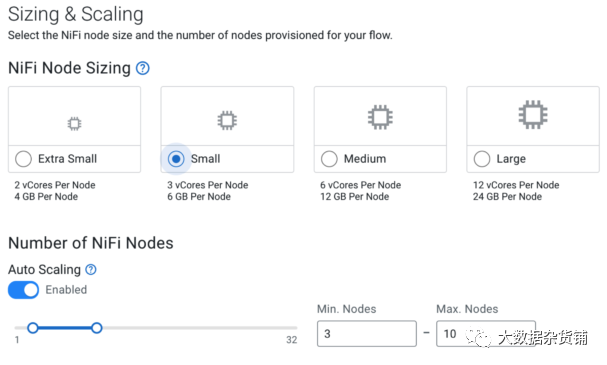Click the NiFi Node Sizing help icon

pyautogui.click(x=142, y=68)
